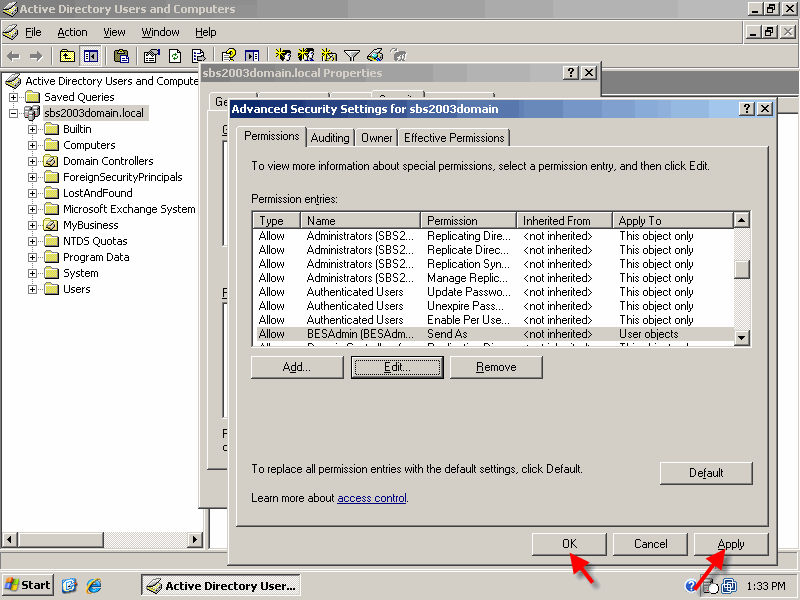
Task: Click the Back arrow toolbar icon
Action: pyautogui.click(x=14, y=56)
